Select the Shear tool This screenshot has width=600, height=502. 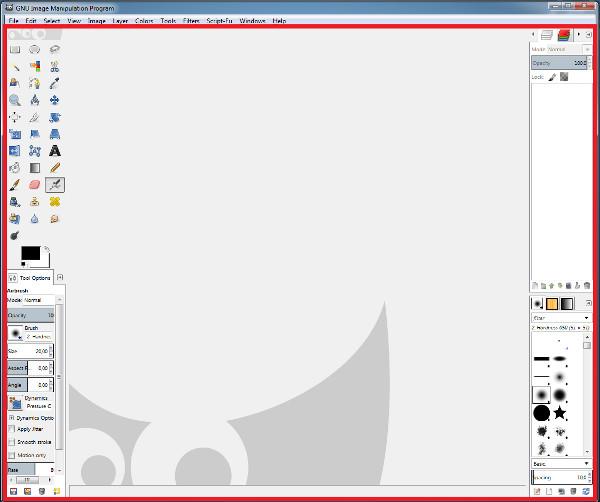click(x=34, y=134)
